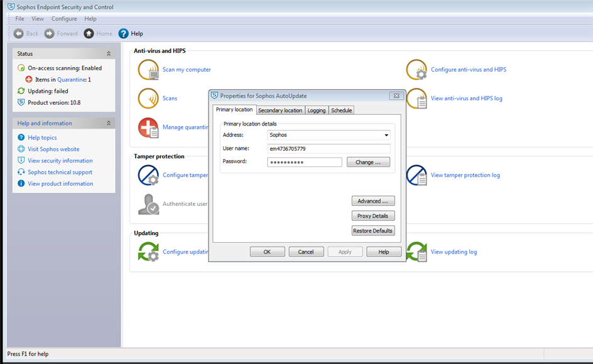Click the View anti-virus and HIPS log icon
593x364 pixels.
click(416, 99)
